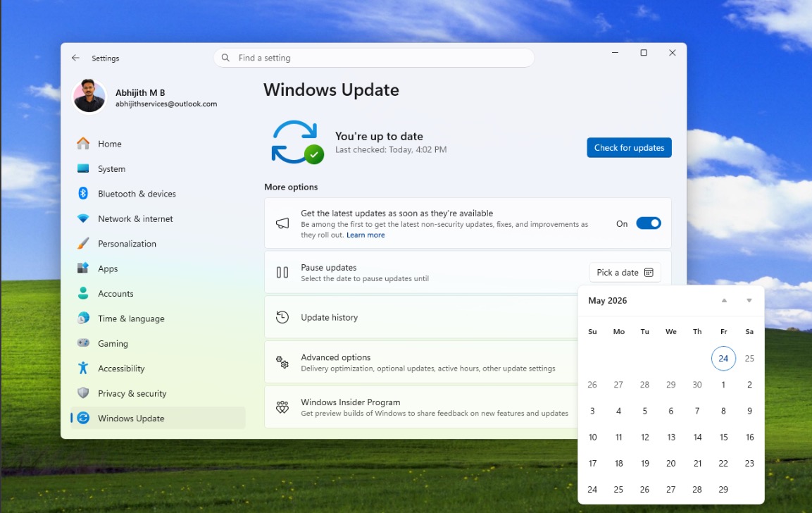This screenshot has height=513, width=812.
Task: Click the Learn more link
Action: 366,235
